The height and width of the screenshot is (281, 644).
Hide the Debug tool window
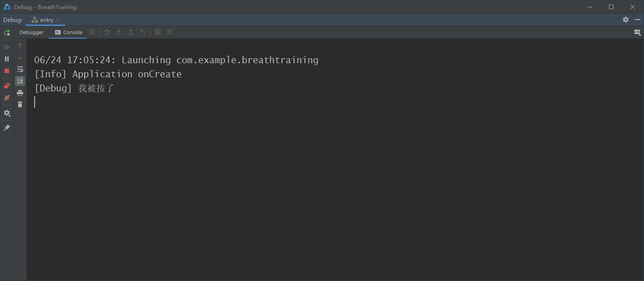click(x=638, y=20)
